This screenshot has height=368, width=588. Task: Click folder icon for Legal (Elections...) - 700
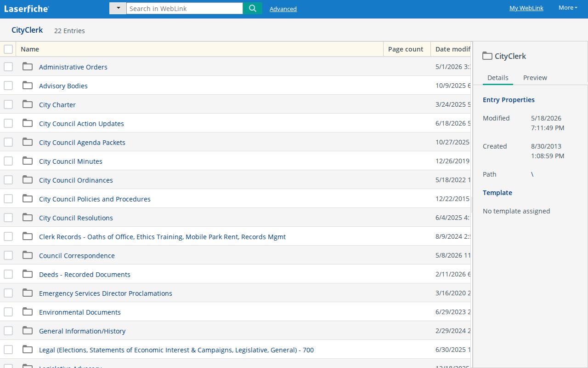28,349
